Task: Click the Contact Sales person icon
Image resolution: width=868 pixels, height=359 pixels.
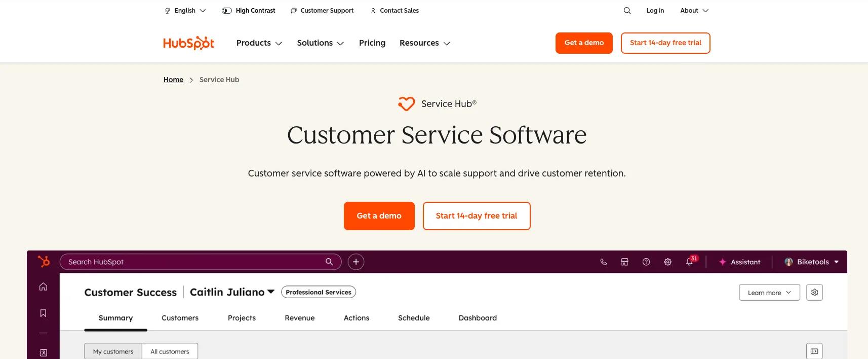Action: [373, 11]
